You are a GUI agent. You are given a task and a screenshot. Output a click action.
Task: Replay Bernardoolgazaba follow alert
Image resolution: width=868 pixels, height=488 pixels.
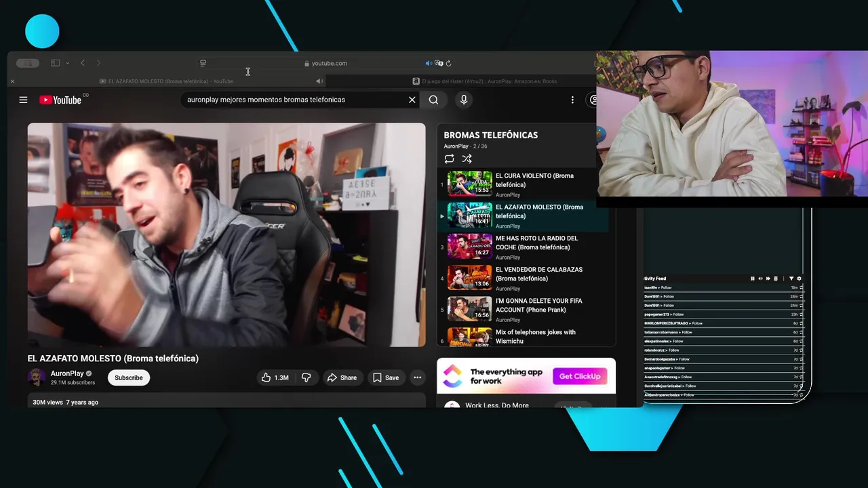(802, 359)
